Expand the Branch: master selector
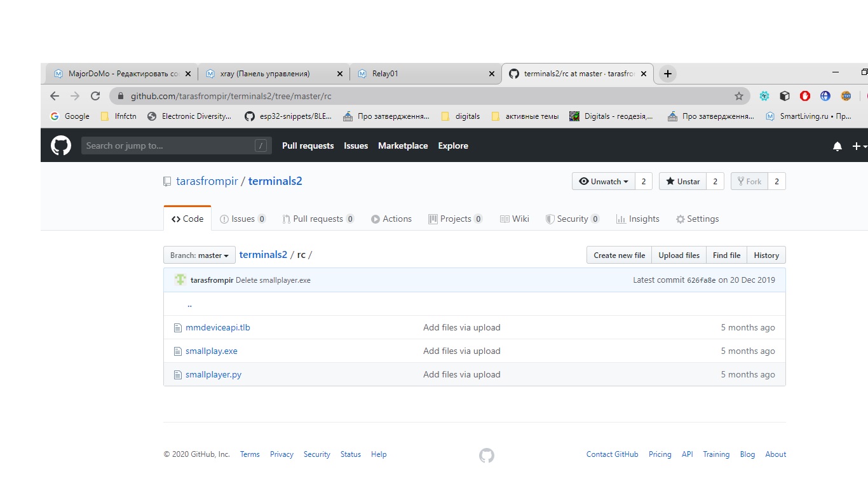This screenshot has height=488, width=868. pos(200,255)
